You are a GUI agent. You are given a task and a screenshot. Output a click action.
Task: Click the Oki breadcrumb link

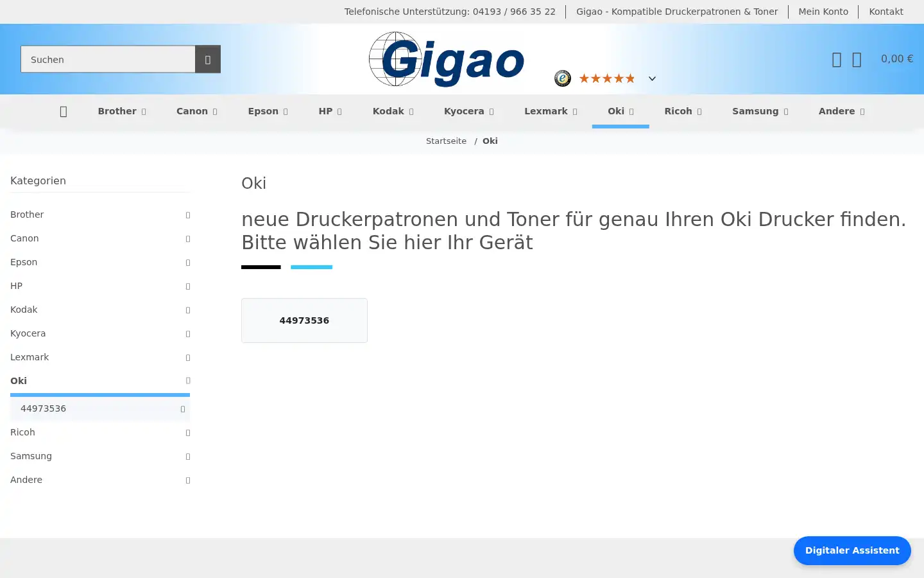point(490,141)
